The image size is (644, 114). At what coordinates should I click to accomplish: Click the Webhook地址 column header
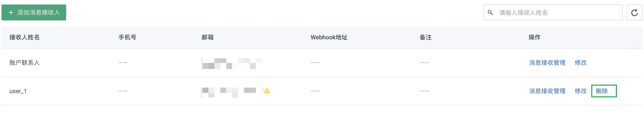(329, 37)
